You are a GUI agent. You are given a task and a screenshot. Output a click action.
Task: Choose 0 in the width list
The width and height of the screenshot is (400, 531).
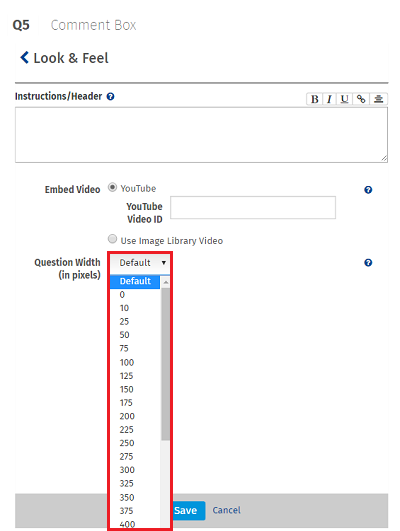135,295
